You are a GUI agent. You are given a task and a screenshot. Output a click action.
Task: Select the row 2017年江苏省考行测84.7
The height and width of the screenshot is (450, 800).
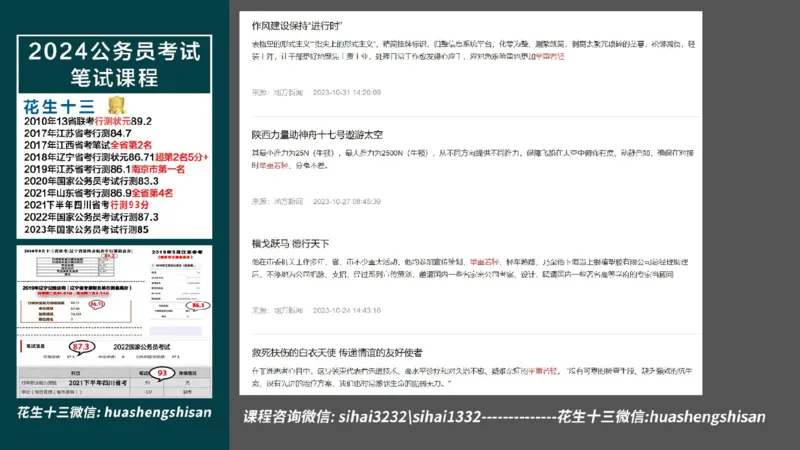[x=78, y=133]
